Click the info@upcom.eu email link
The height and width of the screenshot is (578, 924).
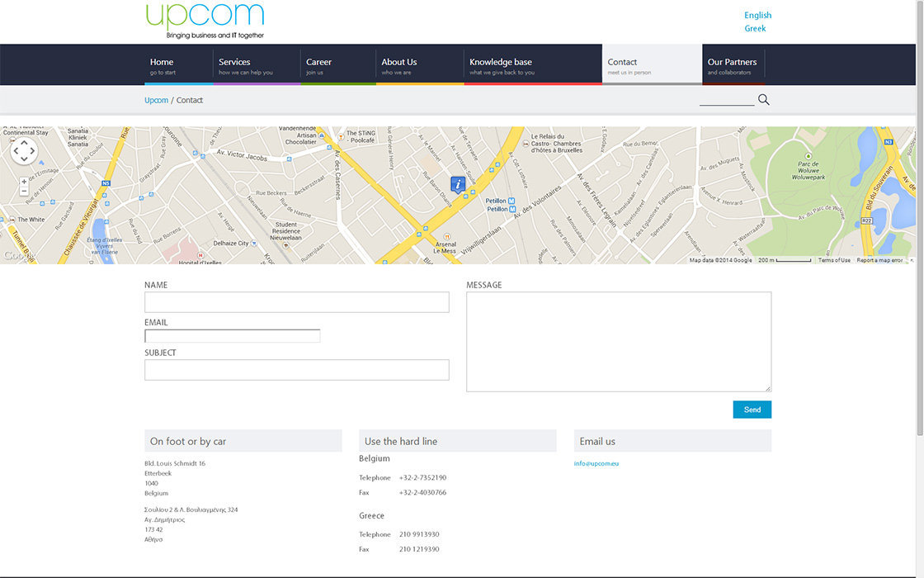(x=596, y=463)
